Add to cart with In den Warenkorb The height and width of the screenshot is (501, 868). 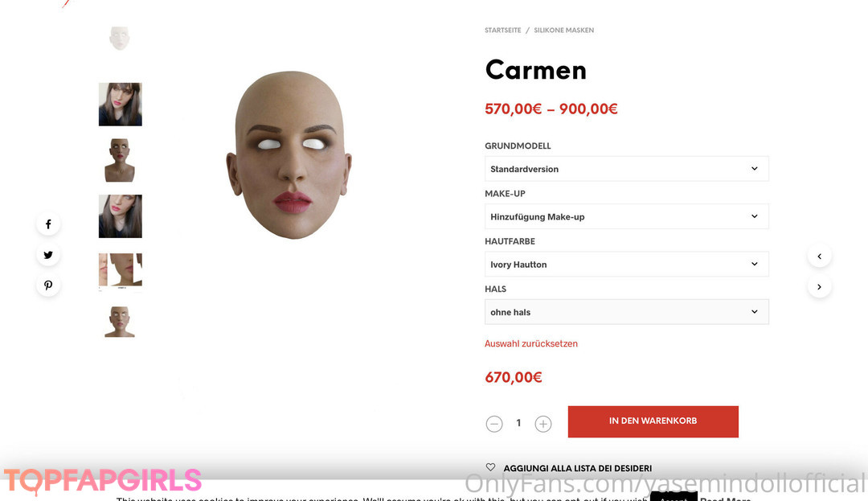click(653, 421)
